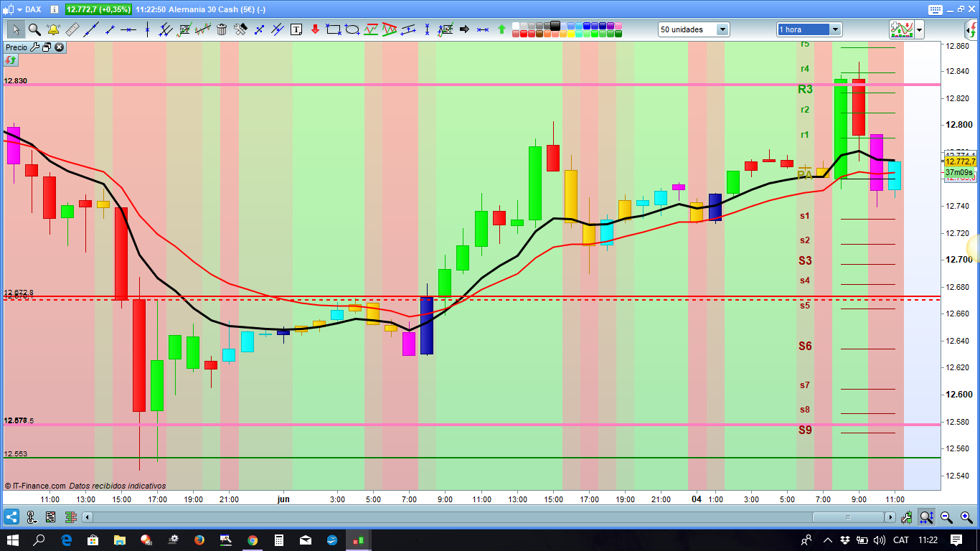Click scrollbar right arrow under chart
The height and width of the screenshot is (551, 980).
pos(890,517)
